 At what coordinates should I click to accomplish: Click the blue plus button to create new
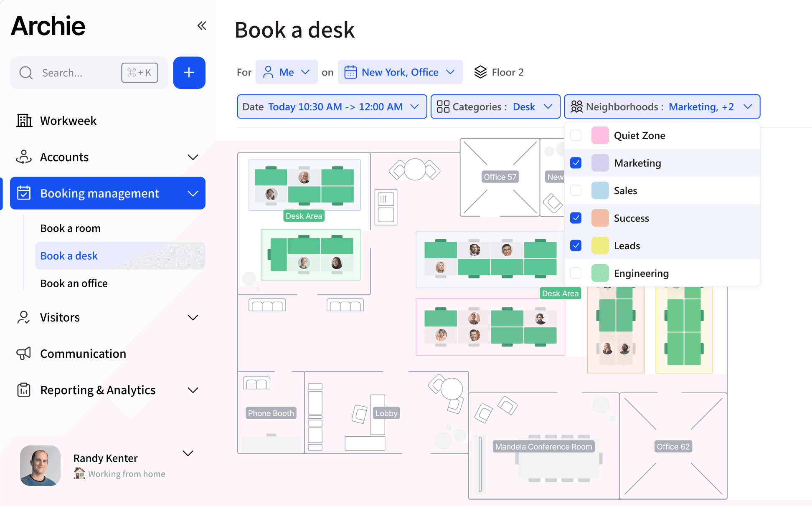[189, 73]
